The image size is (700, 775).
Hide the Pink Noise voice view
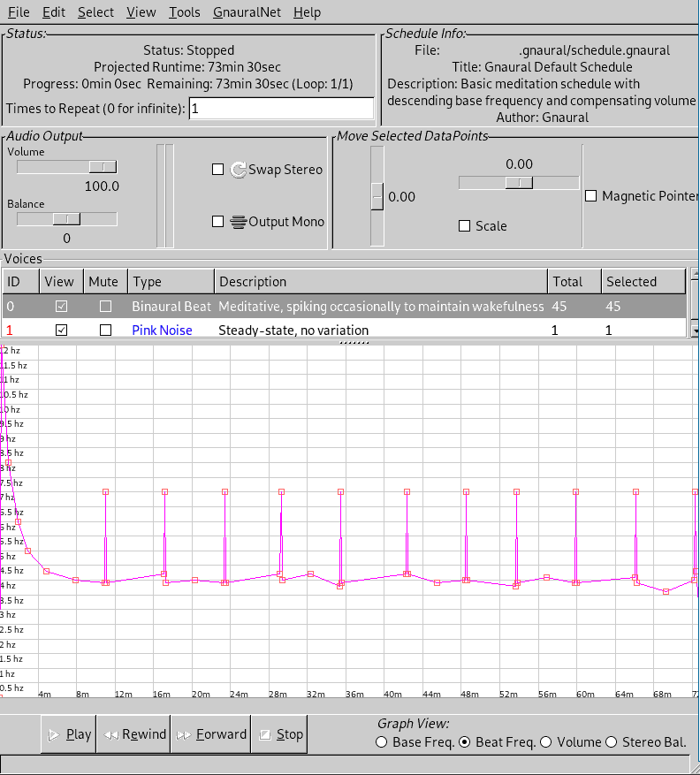[x=61, y=330]
